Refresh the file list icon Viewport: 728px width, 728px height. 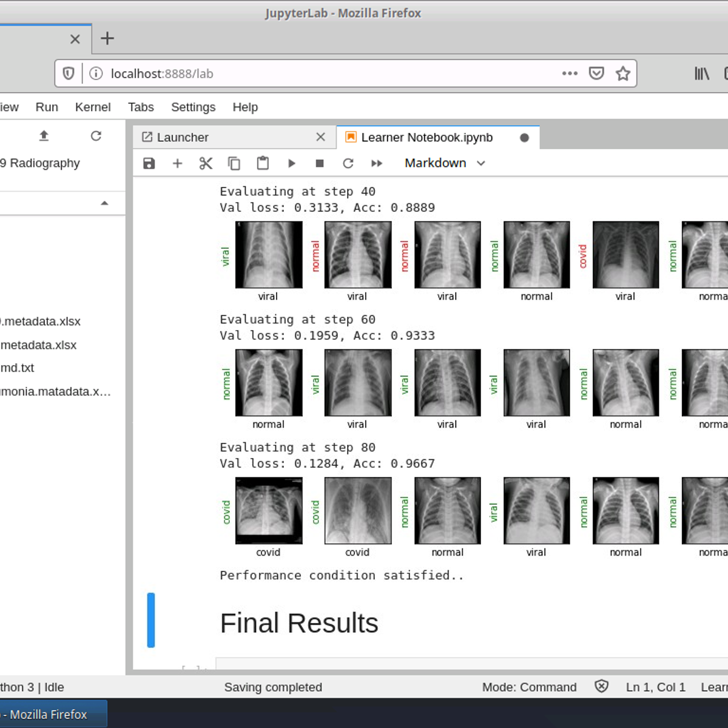96,136
